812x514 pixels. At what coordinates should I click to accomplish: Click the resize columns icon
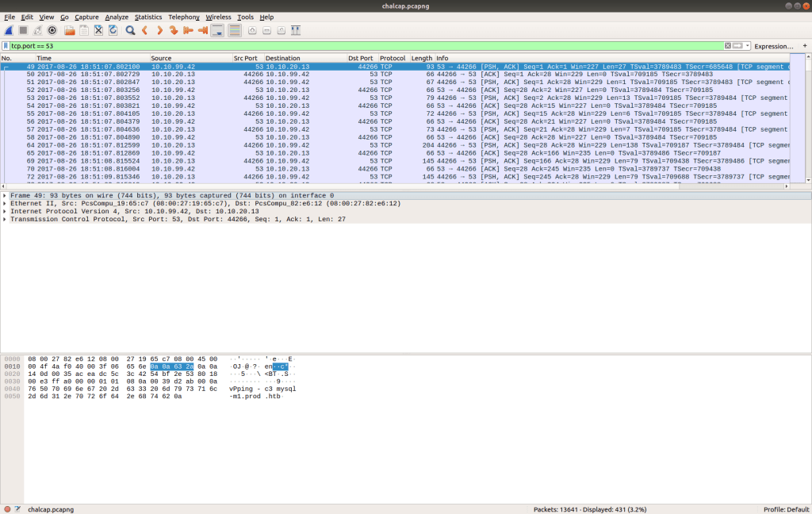click(296, 31)
